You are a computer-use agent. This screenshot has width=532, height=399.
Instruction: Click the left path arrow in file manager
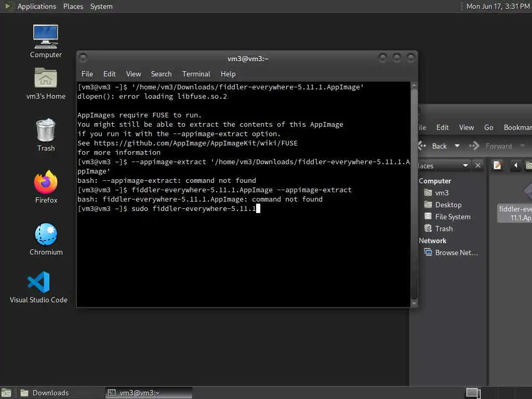(x=515, y=166)
